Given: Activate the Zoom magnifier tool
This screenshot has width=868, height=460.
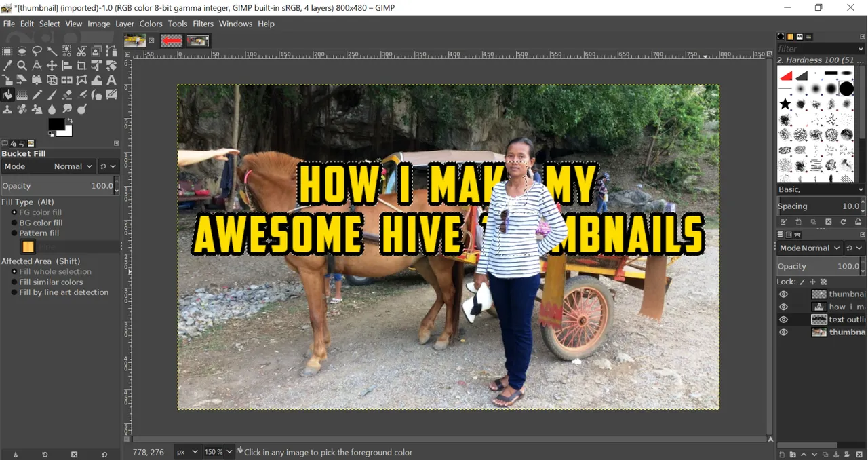Looking at the screenshot, I should pos(22,66).
